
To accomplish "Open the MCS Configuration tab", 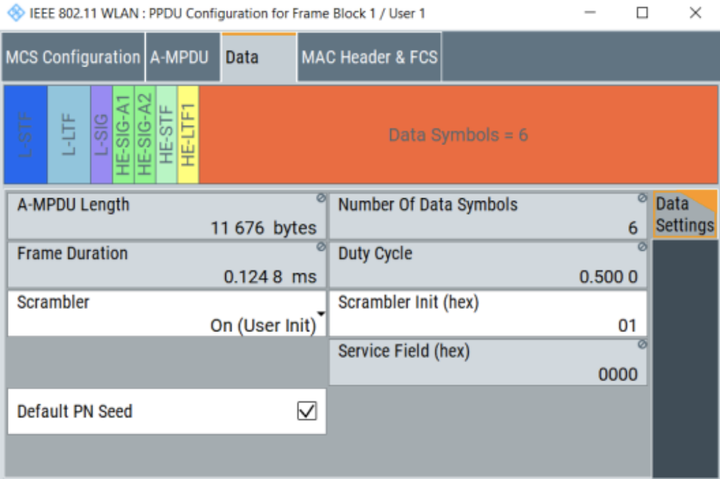I will 73,57.
